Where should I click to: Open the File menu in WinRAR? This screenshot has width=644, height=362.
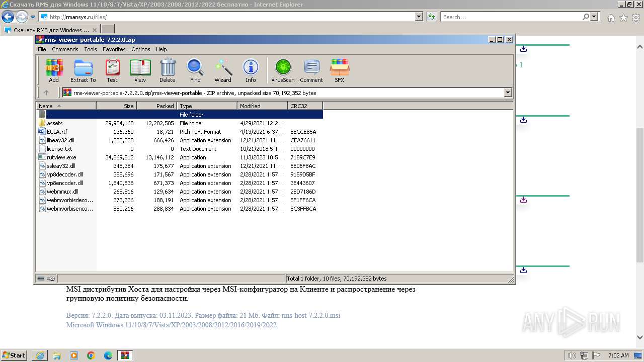(42, 49)
